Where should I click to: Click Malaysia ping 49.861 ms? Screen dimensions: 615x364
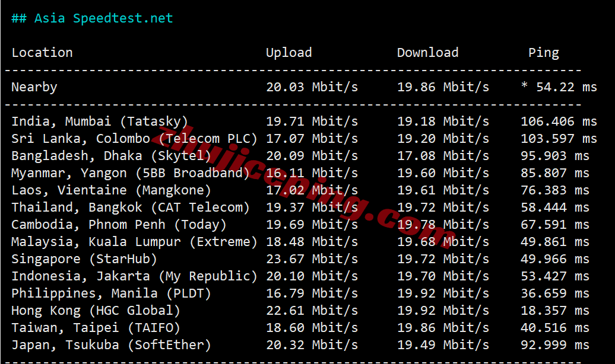tap(554, 242)
